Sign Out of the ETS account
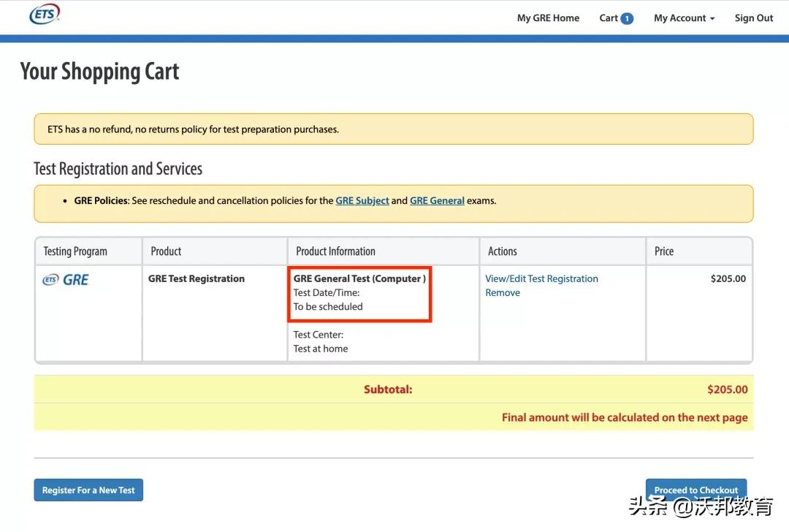 (753, 18)
